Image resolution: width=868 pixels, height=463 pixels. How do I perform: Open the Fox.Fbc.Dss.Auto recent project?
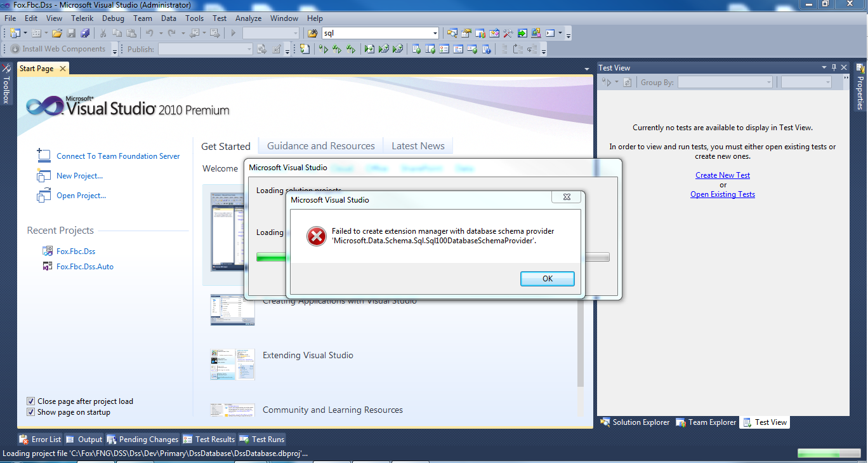(84, 267)
